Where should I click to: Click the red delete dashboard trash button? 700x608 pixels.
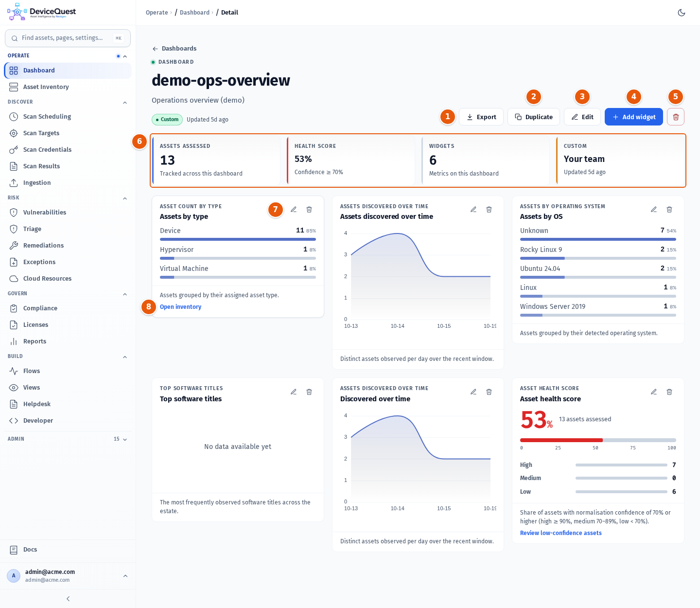pyautogui.click(x=676, y=117)
